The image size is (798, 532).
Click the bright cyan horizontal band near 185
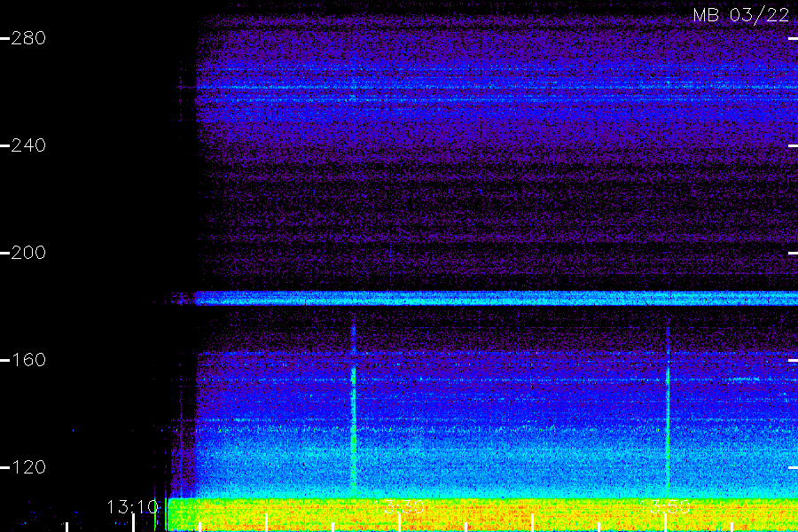(497, 298)
